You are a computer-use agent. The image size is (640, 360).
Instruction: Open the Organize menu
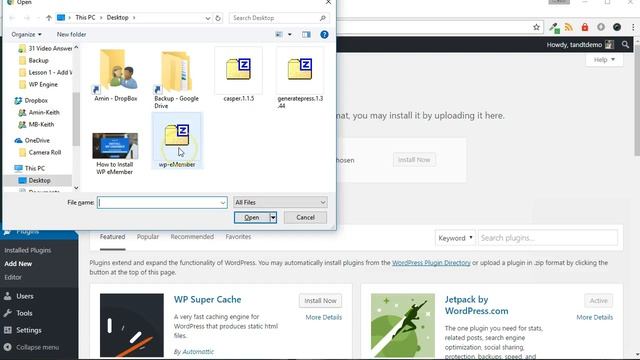(x=26, y=35)
